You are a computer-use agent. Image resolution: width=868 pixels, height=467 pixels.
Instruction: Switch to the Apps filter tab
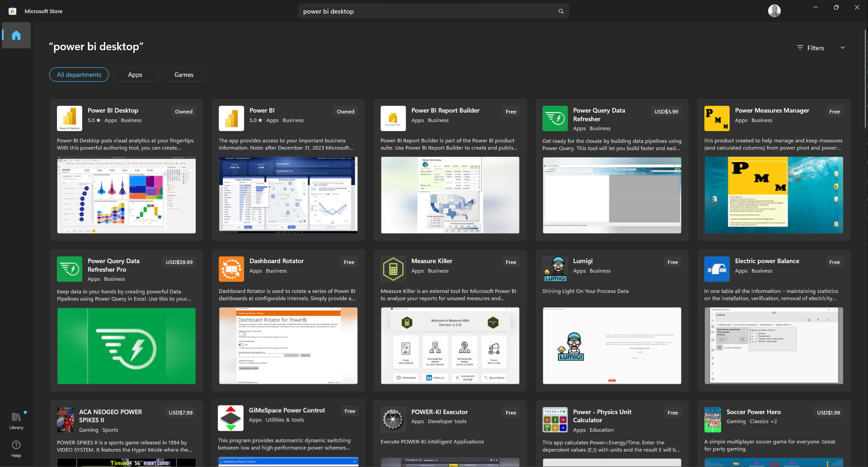pyautogui.click(x=135, y=75)
